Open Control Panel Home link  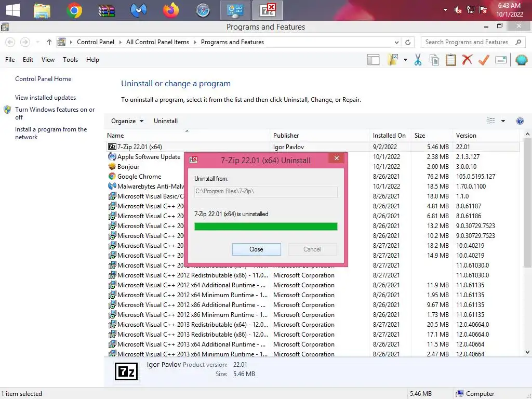pos(43,79)
